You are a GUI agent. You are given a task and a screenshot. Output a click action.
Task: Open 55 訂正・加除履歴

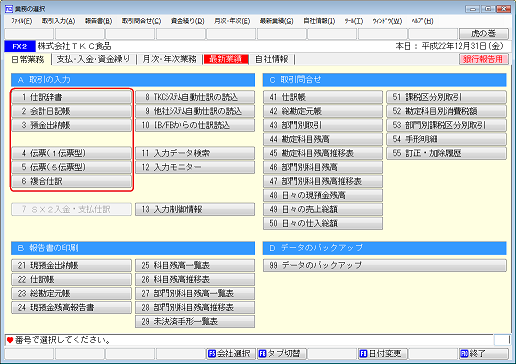[446, 153]
